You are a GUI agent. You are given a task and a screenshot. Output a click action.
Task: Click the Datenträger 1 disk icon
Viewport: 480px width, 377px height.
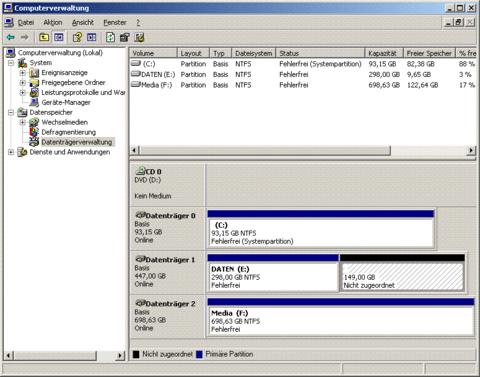[140, 259]
